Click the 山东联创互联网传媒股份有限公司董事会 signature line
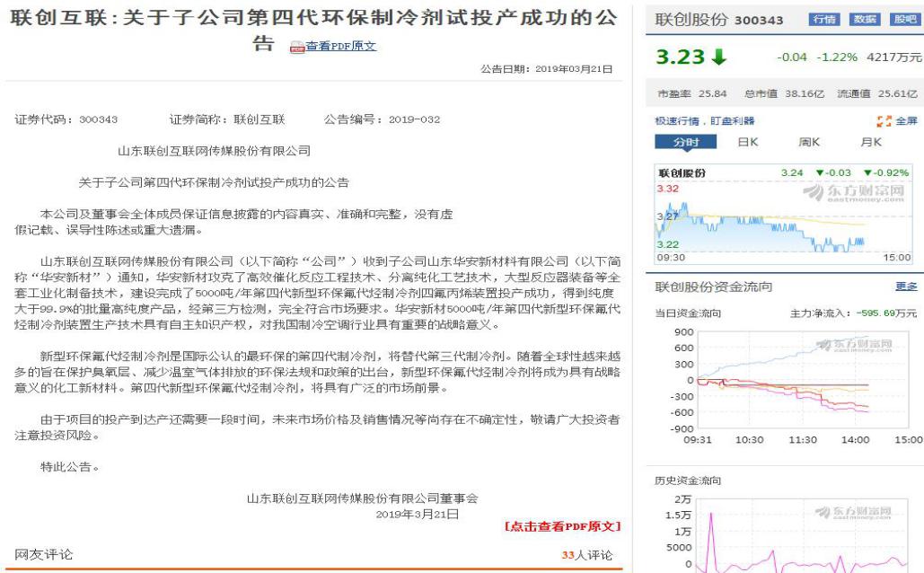Screen dimensions: 924x573 pyautogui.click(x=362, y=498)
